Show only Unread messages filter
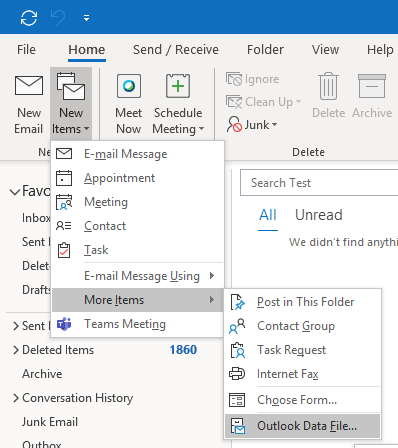Screen dimensions: 398x448 pos(319,215)
